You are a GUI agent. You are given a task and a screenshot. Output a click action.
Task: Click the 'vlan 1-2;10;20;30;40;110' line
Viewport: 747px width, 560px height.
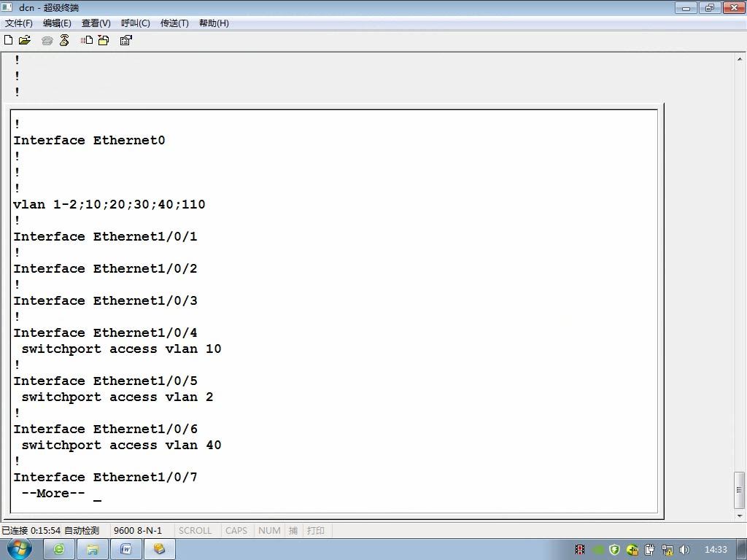pos(109,204)
